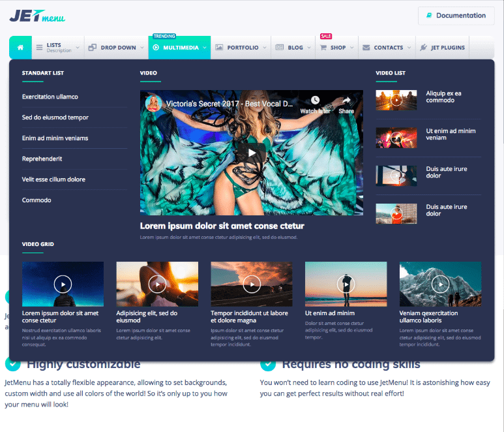Image resolution: width=504 pixels, height=432 pixels.
Task: Open first 'Duis aute irure dolor' basketball thumbnail
Action: (396, 176)
